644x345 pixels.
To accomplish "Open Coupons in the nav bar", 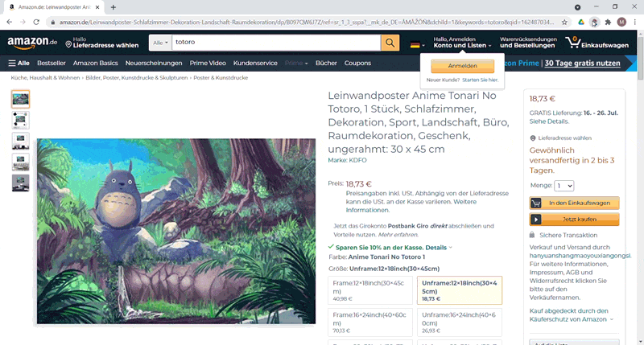I will [357, 64].
